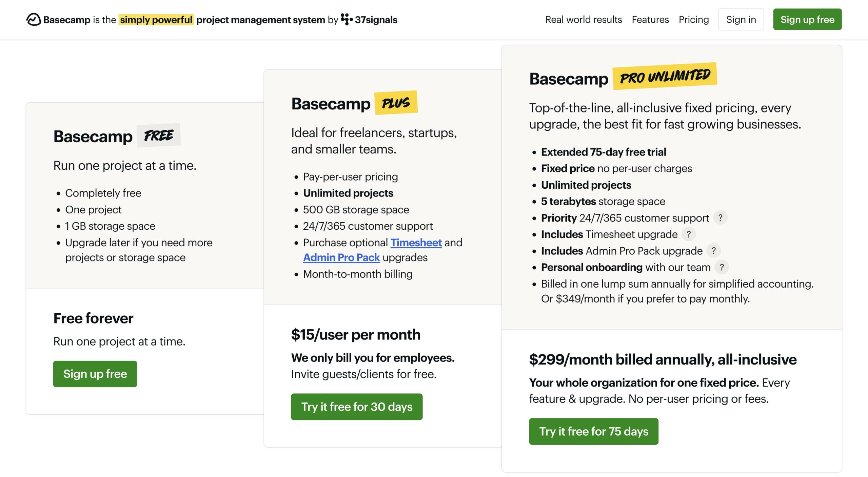Click 'One project' bullet

pos(93,210)
